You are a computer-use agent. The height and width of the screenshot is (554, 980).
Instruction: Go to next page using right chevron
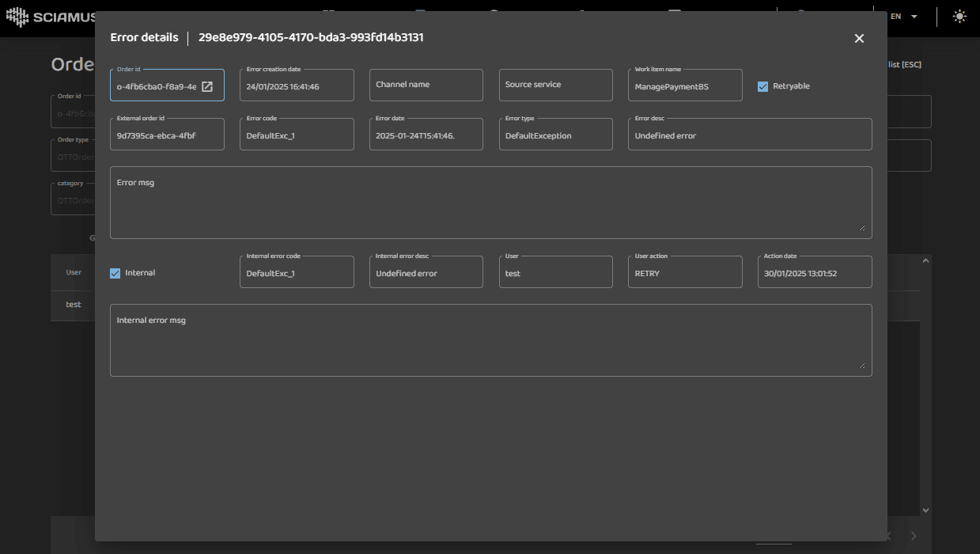(914, 536)
